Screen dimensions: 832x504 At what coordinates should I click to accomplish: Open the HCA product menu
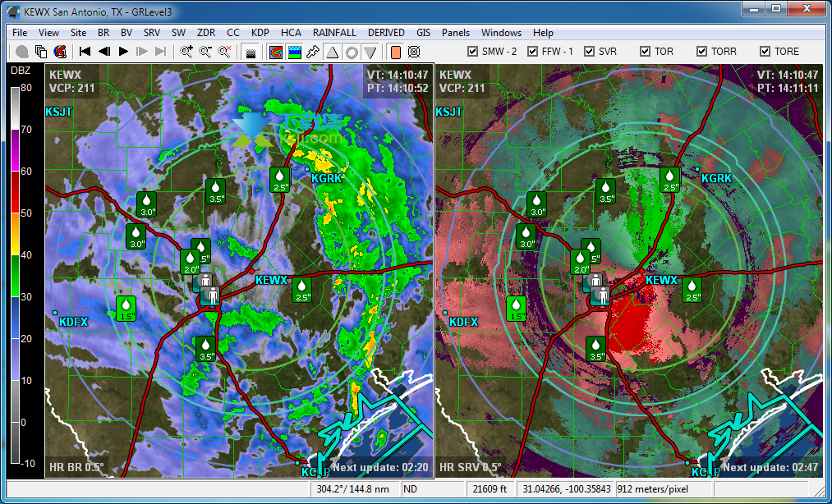(x=291, y=32)
